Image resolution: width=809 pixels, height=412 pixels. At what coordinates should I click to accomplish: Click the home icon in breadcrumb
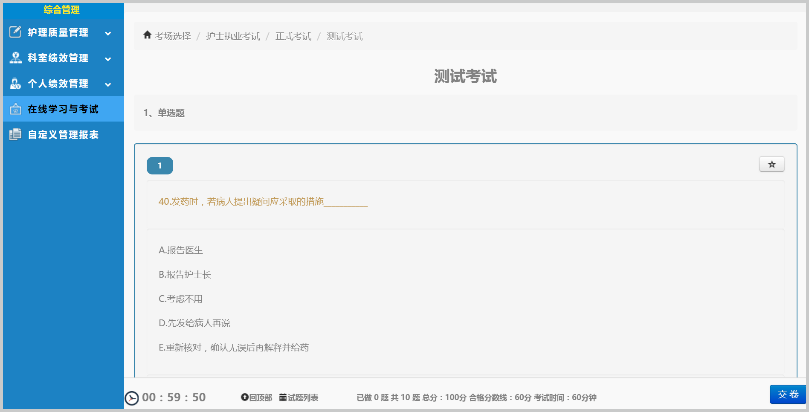[148, 36]
